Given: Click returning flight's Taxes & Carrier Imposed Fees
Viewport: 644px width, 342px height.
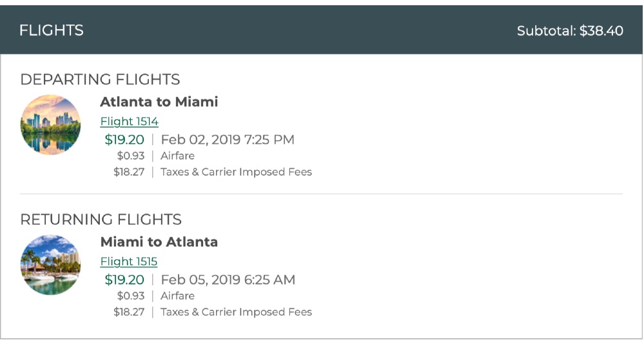Looking at the screenshot, I should pyautogui.click(x=236, y=312).
